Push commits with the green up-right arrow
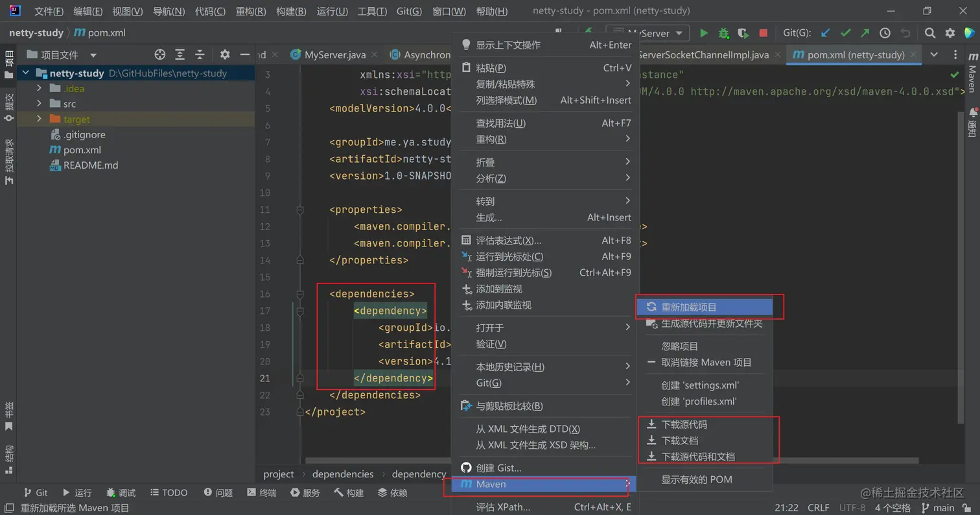 (x=865, y=33)
